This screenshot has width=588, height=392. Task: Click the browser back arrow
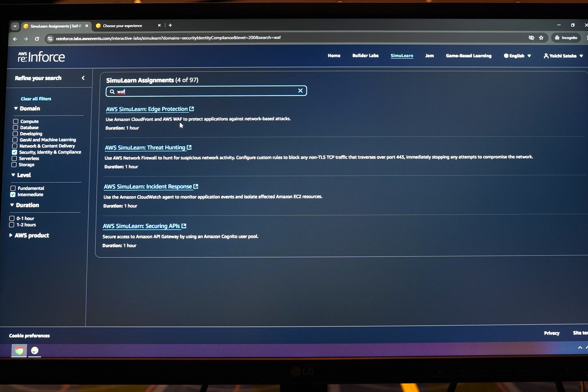click(x=15, y=39)
